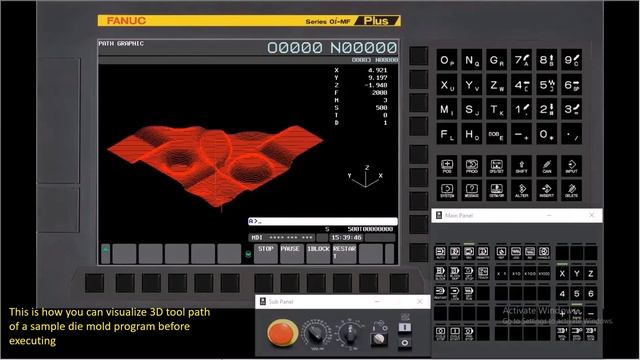640x360 pixels.
Task: Select EDIT mode on Main Panel
Action: [x=455, y=253]
